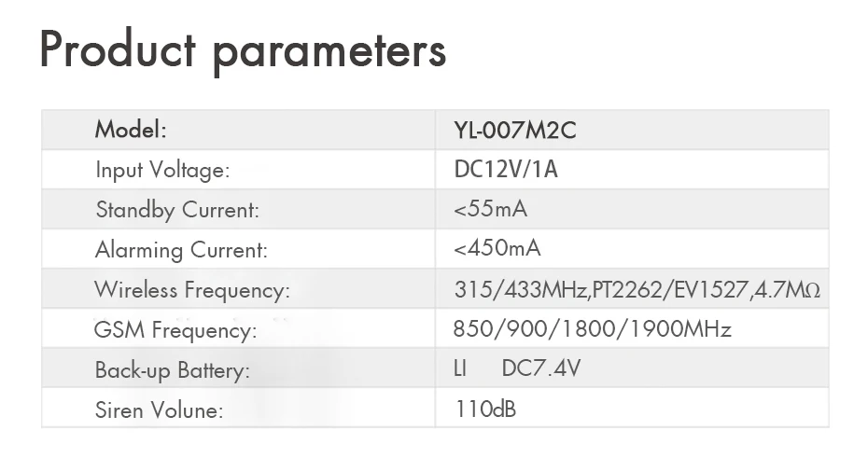Viewport: 868px width, 458px height.
Task: Click the "Product parameters" heading
Action: tap(243, 51)
